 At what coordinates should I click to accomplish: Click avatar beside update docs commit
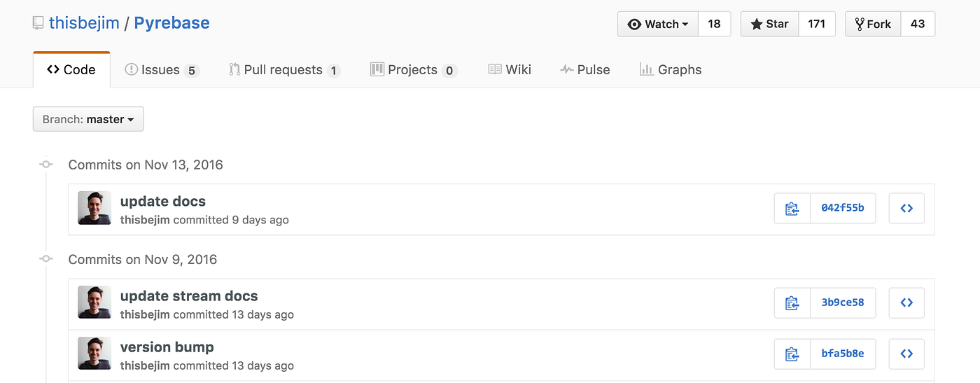[x=94, y=208]
